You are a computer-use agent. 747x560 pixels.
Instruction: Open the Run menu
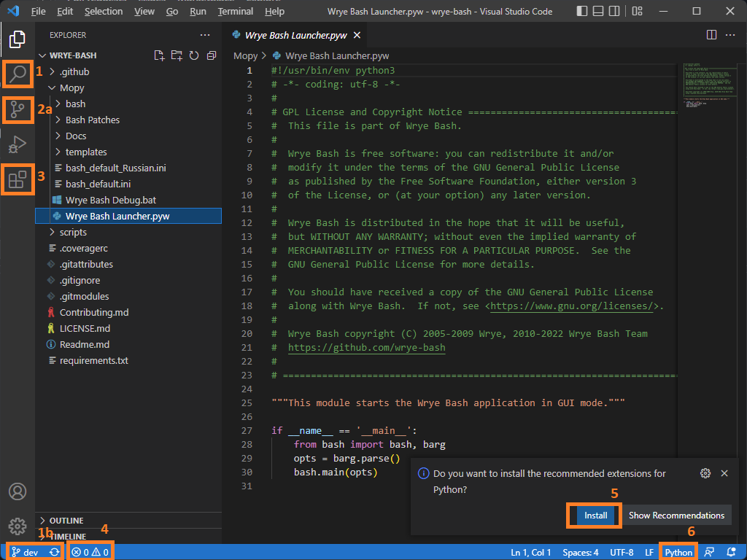coord(198,11)
